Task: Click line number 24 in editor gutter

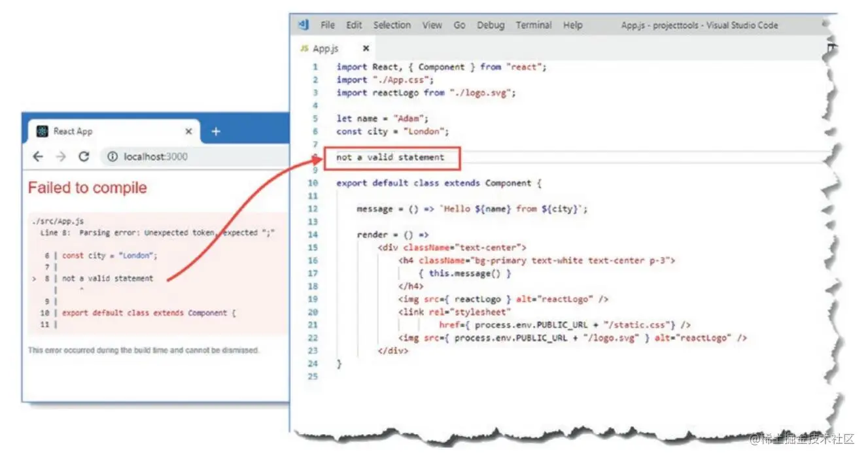Action: (x=313, y=364)
